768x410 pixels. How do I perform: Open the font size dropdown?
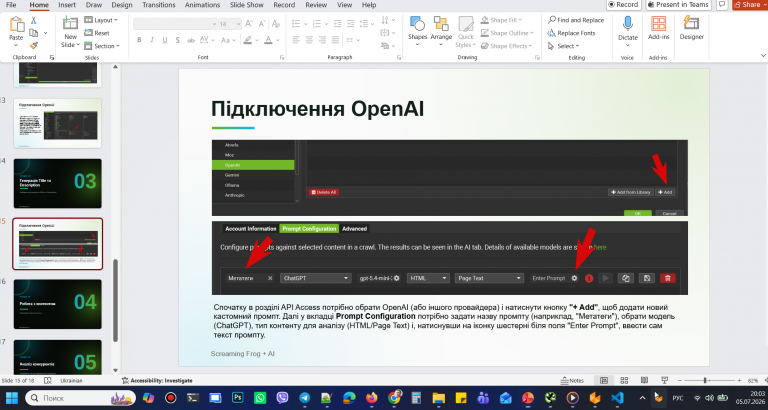point(238,24)
